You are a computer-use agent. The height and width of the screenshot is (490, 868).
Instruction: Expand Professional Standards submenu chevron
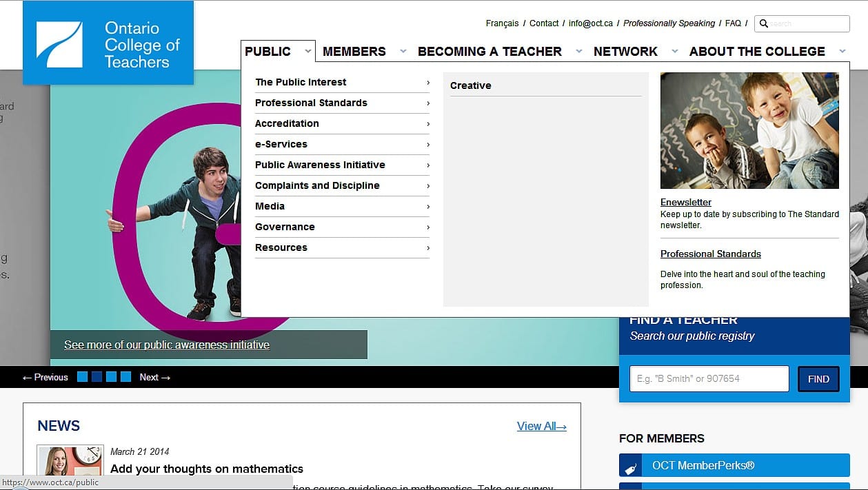427,103
